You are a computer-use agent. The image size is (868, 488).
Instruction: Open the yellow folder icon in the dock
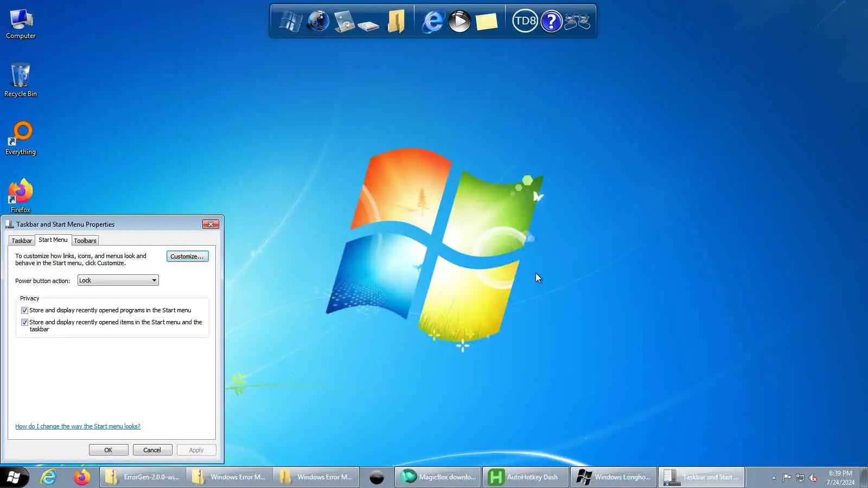396,22
